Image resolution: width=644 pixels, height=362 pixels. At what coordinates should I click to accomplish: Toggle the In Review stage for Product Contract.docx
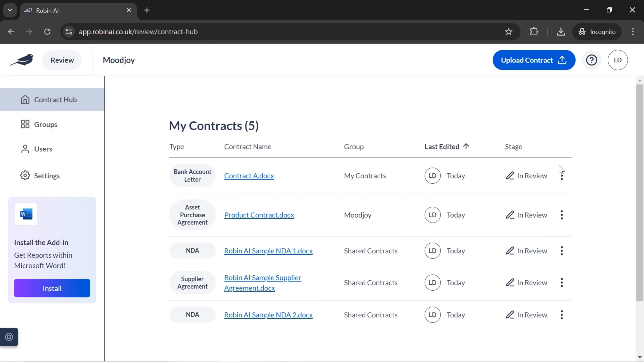coord(527,215)
